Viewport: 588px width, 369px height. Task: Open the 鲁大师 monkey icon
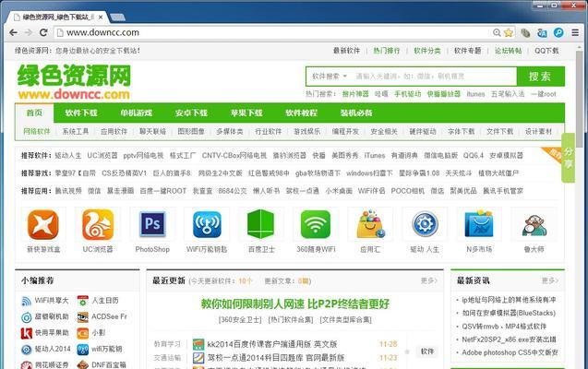(x=534, y=225)
